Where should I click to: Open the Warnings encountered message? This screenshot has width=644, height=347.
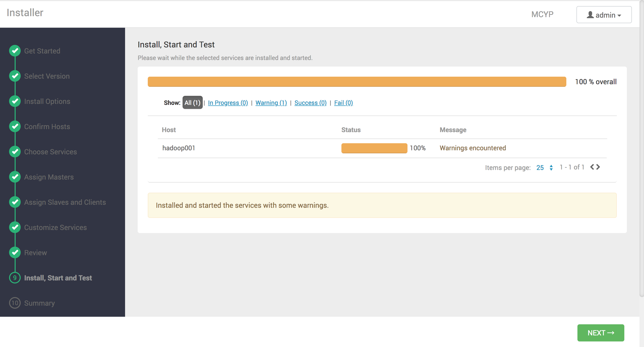(473, 148)
